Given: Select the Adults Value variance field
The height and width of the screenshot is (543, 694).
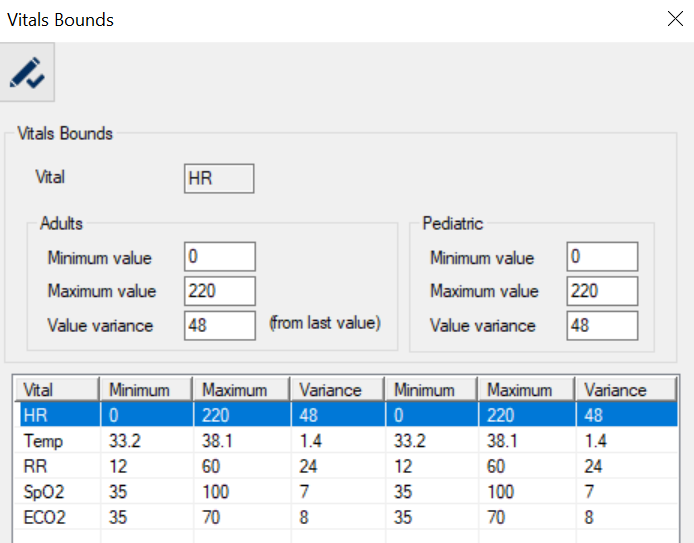Looking at the screenshot, I should pos(219,325).
